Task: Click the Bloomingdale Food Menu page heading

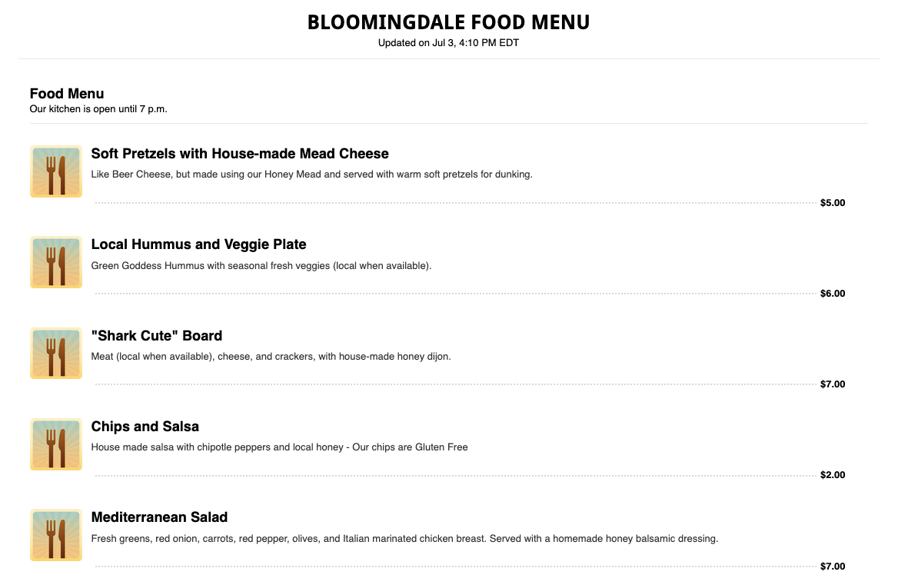Action: (448, 22)
